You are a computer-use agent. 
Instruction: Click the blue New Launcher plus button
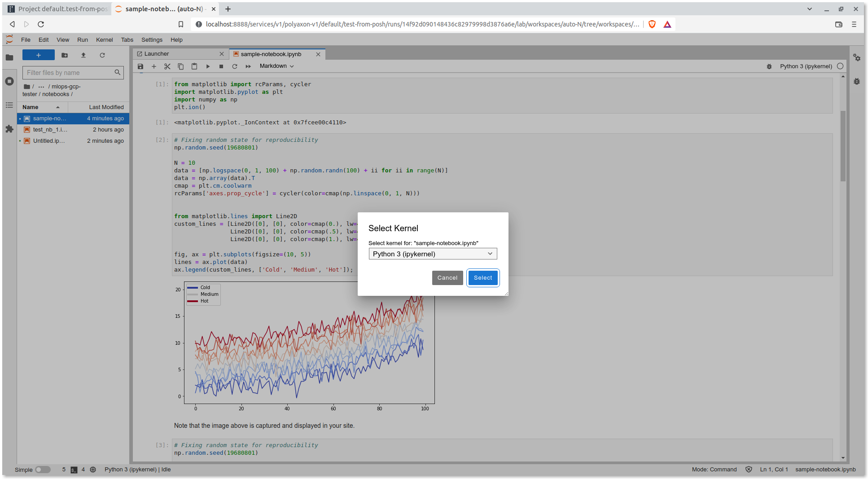39,55
